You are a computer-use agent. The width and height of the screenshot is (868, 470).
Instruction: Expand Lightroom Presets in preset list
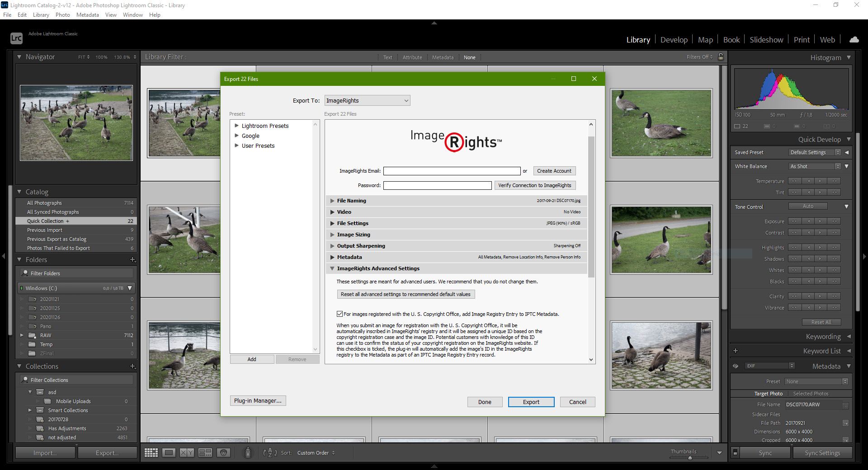236,126
